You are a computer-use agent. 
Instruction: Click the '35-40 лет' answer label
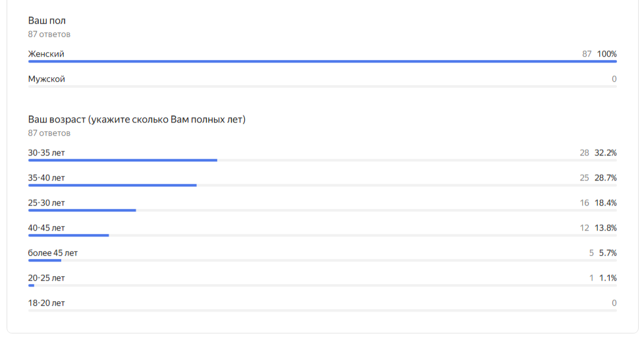pos(46,178)
